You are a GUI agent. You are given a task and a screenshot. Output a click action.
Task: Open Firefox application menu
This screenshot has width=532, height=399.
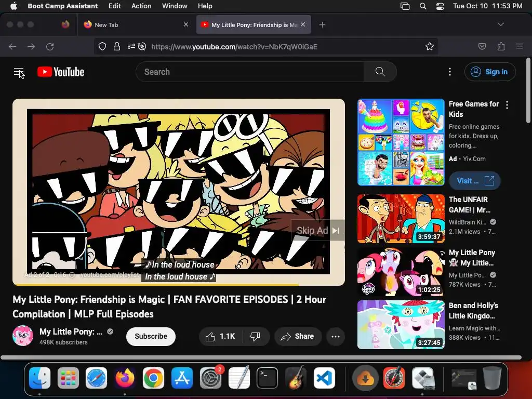click(x=520, y=46)
